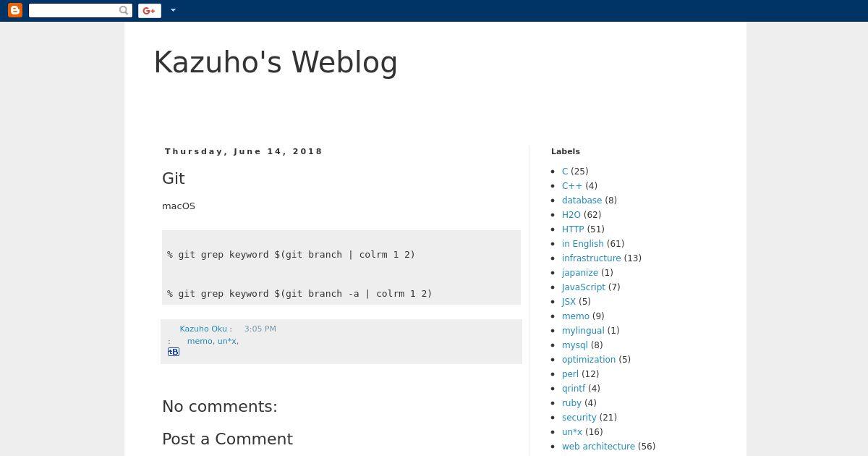
Task: Open the JavaScript label in sidebar
Action: (584, 287)
